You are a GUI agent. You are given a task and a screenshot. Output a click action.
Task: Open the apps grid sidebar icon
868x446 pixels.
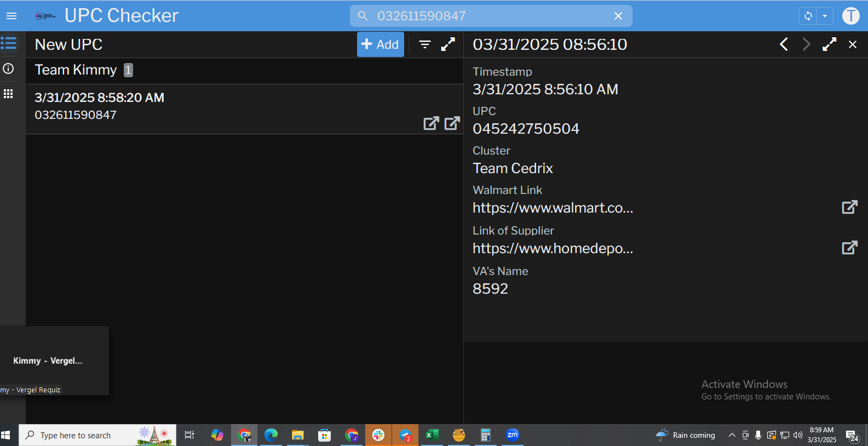[9, 94]
